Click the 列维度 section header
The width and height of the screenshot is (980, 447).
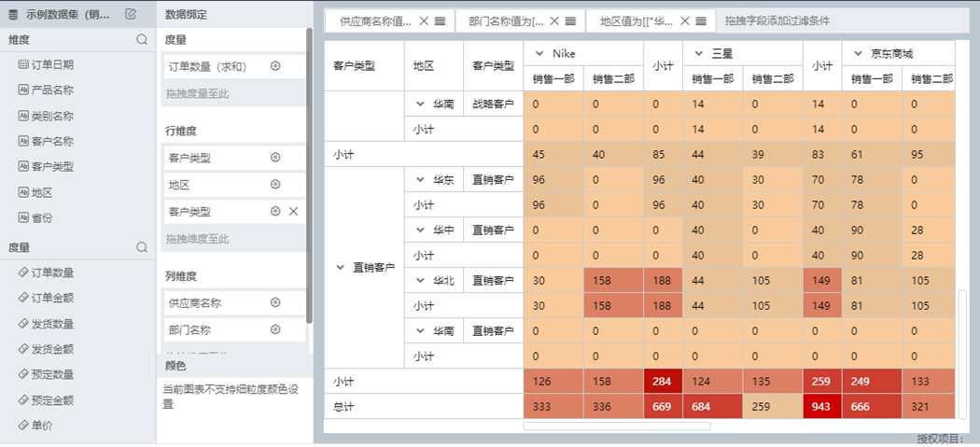point(181,275)
